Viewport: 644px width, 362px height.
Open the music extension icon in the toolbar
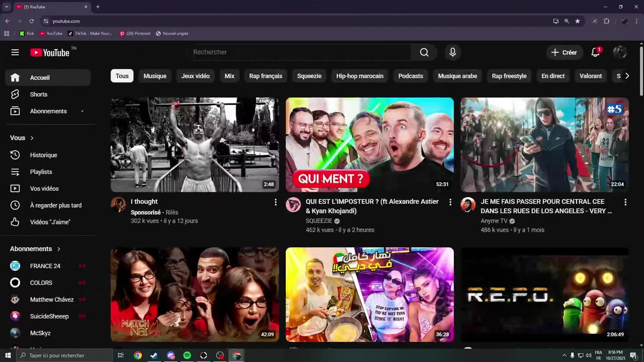coord(595,21)
